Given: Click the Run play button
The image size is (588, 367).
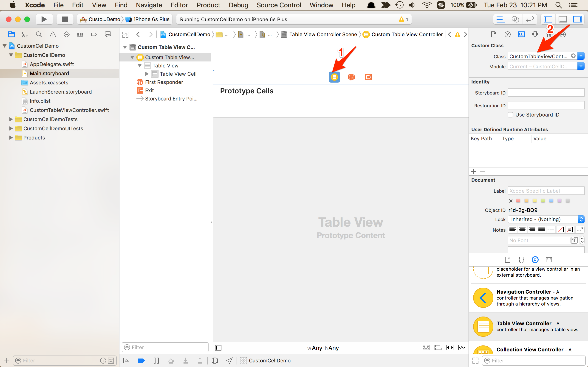Looking at the screenshot, I should tap(44, 19).
